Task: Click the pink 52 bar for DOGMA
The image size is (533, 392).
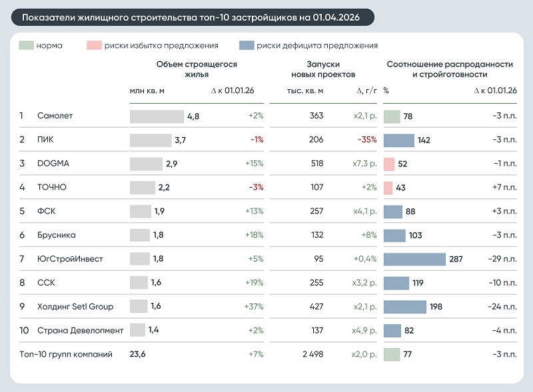Action: (389, 164)
